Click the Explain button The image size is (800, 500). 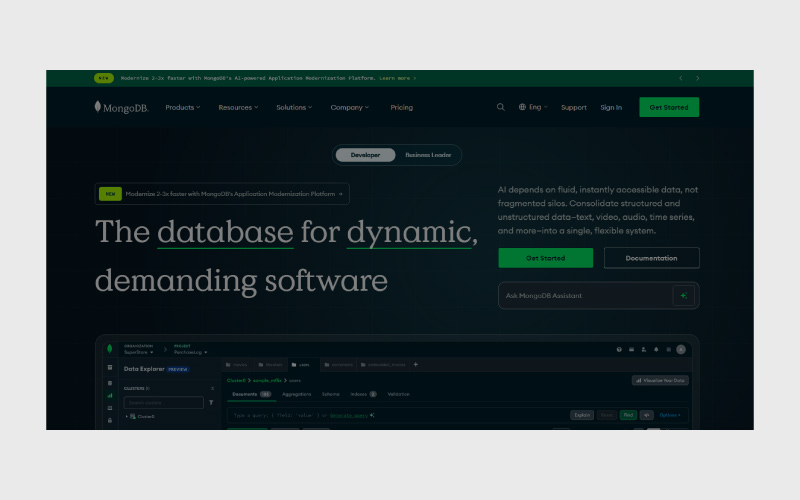click(x=582, y=415)
